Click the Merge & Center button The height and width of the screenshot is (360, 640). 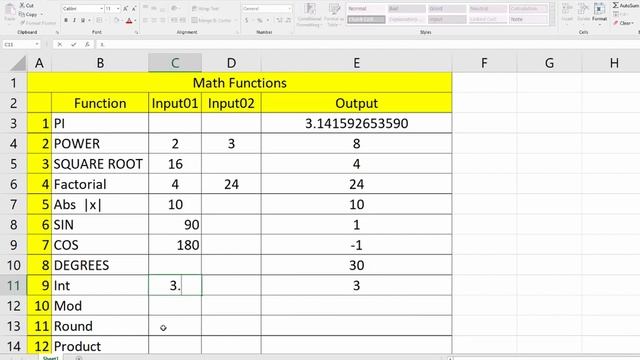[x=211, y=20]
